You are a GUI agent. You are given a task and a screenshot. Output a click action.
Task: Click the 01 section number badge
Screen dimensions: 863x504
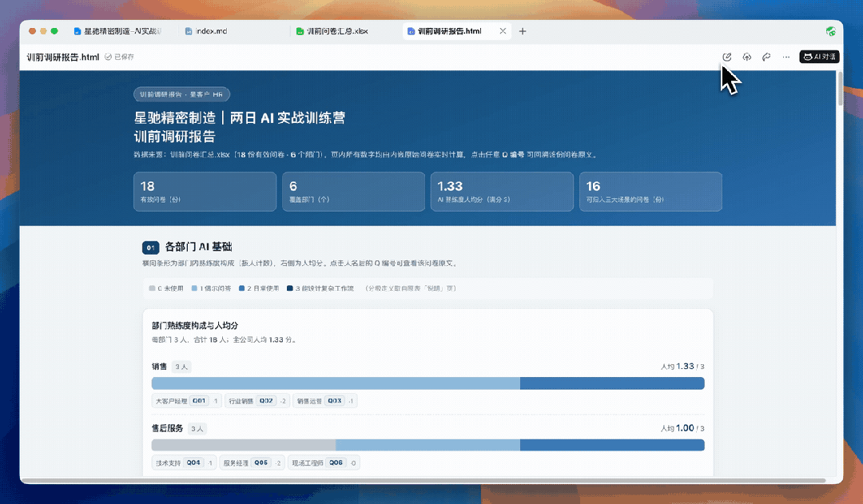[x=151, y=248]
